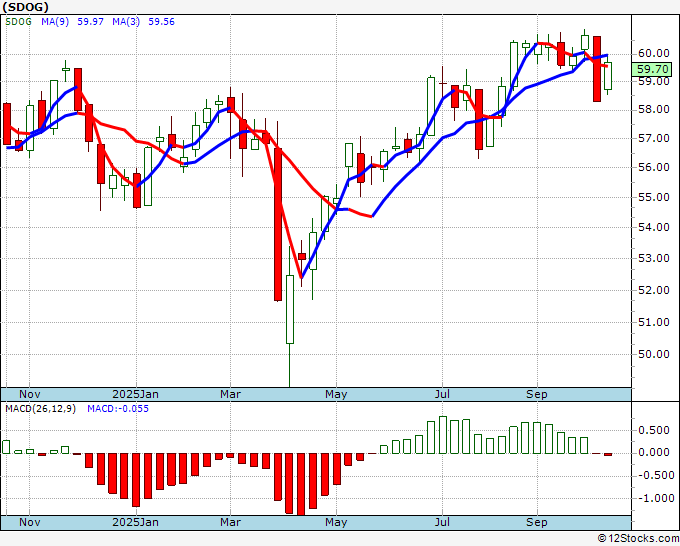Click the MA(9) legend label
The height and width of the screenshot is (546, 680).
(x=55, y=22)
